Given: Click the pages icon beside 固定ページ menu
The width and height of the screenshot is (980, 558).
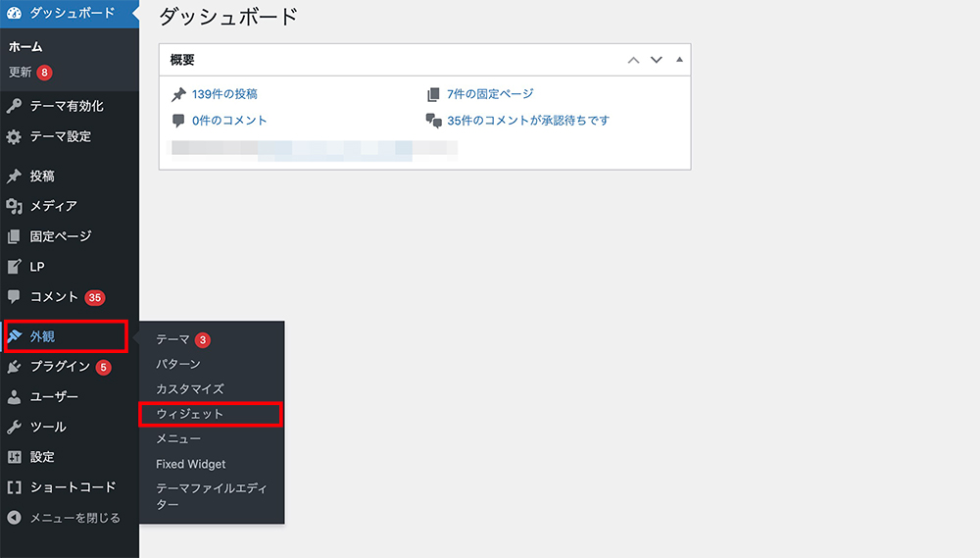Looking at the screenshot, I should [x=14, y=236].
